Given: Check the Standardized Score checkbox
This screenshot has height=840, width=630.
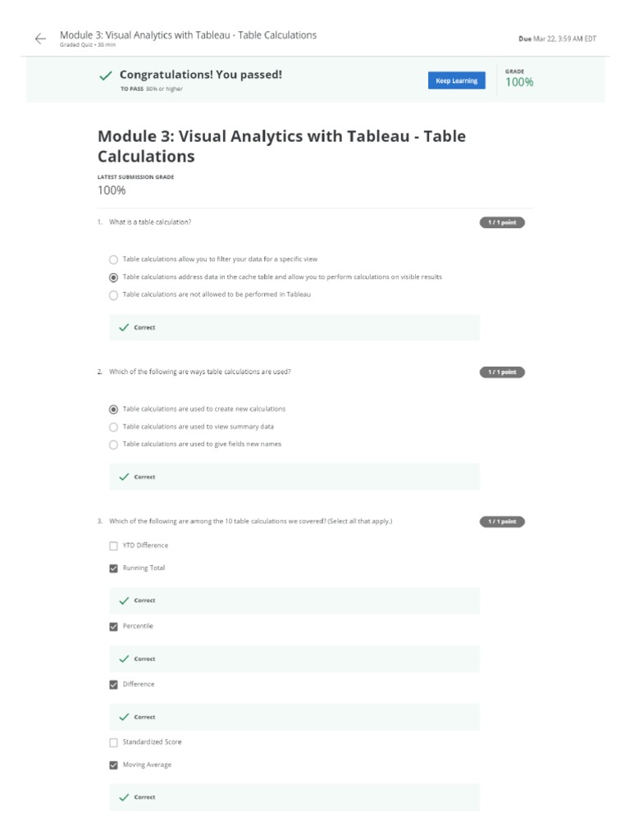Looking at the screenshot, I should point(113,742).
